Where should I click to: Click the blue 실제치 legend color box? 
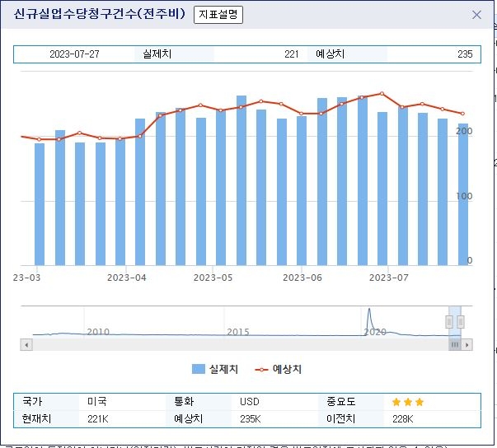click(x=199, y=369)
